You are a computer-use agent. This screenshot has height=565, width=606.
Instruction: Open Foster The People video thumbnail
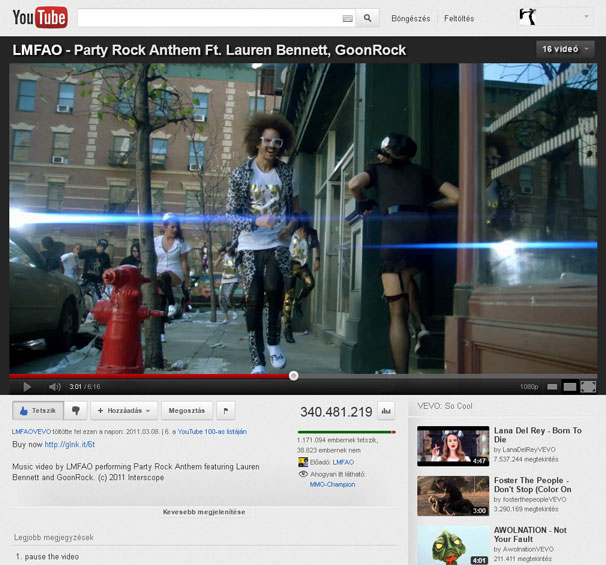tap(453, 496)
